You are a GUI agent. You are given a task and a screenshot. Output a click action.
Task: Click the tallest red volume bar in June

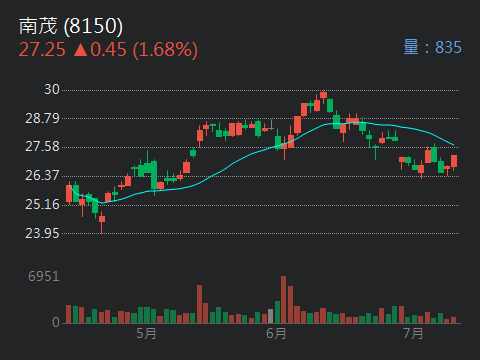[x=283, y=300]
